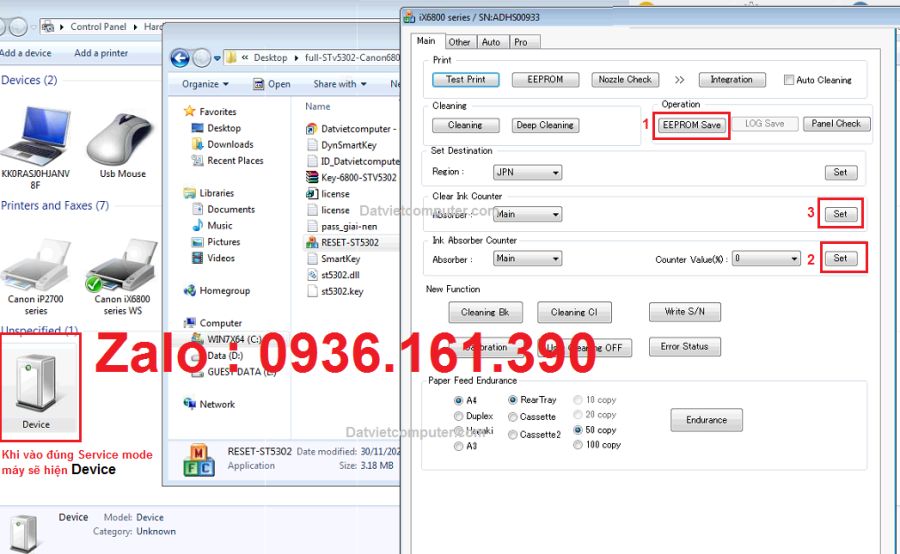This screenshot has height=554, width=900.
Task: Select the 100 copy radio button
Action: (578, 444)
